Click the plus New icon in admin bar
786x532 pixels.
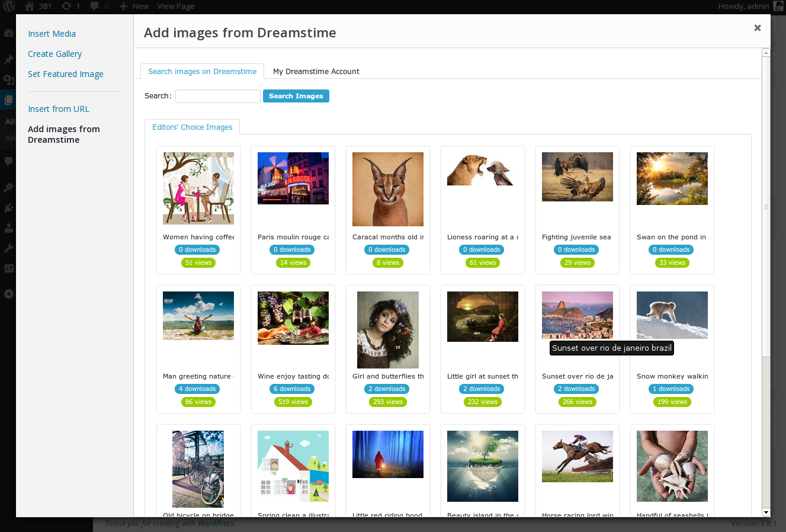point(123,6)
